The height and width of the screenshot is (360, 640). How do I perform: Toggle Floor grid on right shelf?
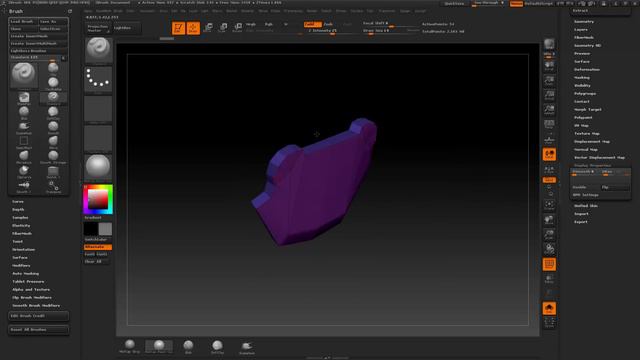tap(549, 140)
